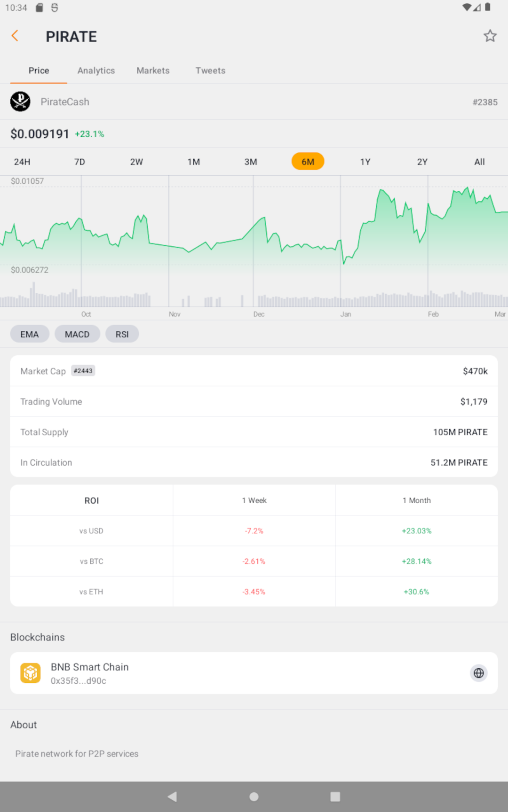This screenshot has height=812, width=508.
Task: Open the Markets tab
Action: pyautogui.click(x=153, y=70)
